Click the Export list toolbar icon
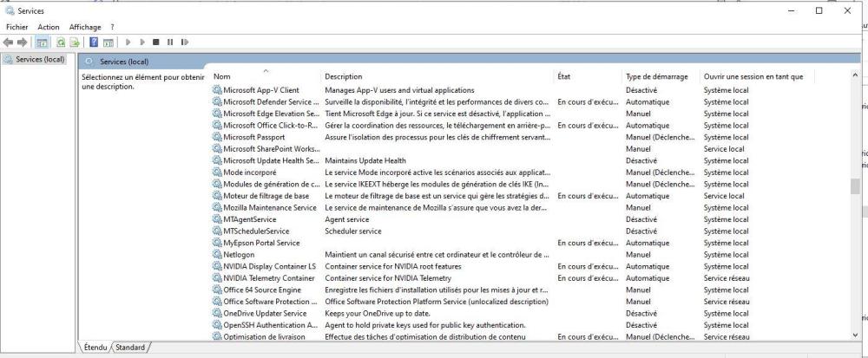868x358 pixels. click(75, 42)
